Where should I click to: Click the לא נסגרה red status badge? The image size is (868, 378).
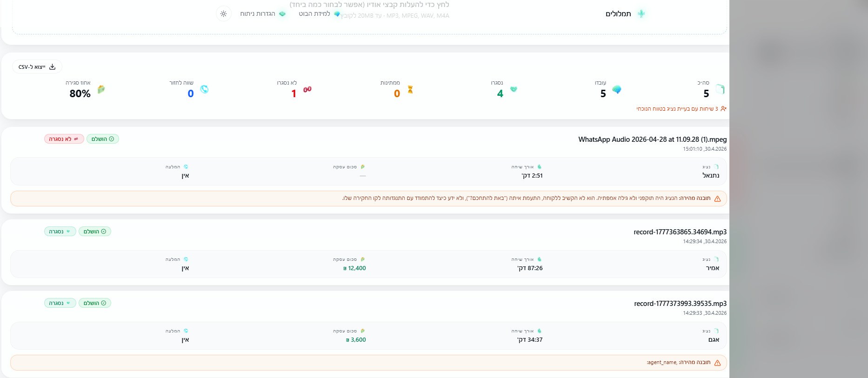[64, 139]
